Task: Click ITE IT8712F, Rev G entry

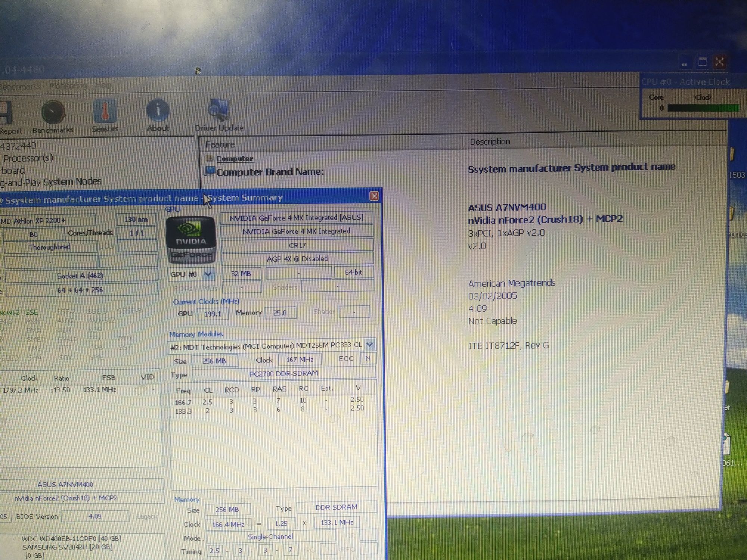Action: (508, 346)
